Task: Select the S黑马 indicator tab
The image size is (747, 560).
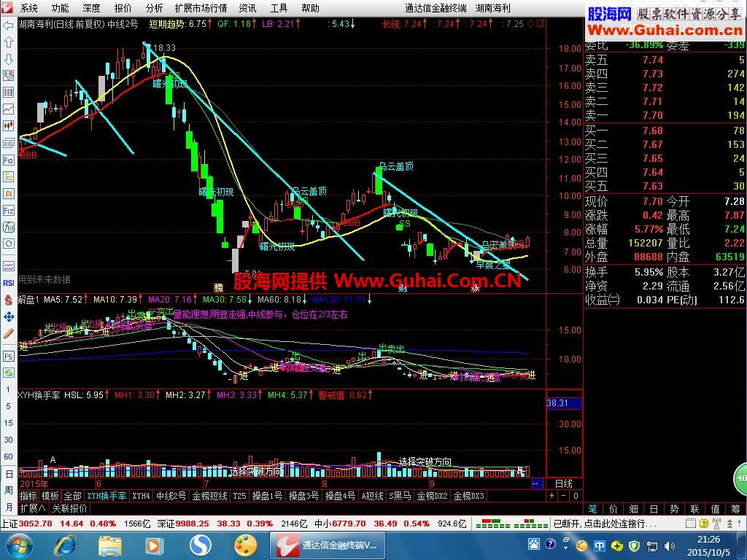Action: 400,496
